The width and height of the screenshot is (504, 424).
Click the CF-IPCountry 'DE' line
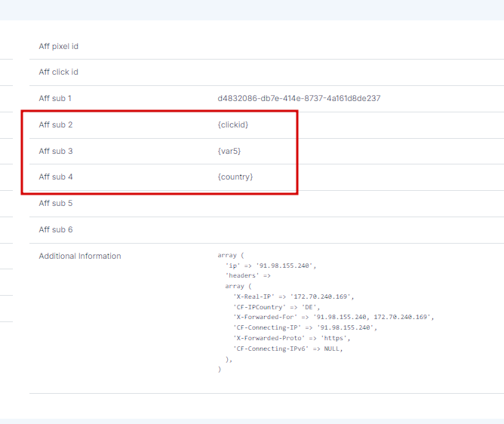pyautogui.click(x=277, y=307)
